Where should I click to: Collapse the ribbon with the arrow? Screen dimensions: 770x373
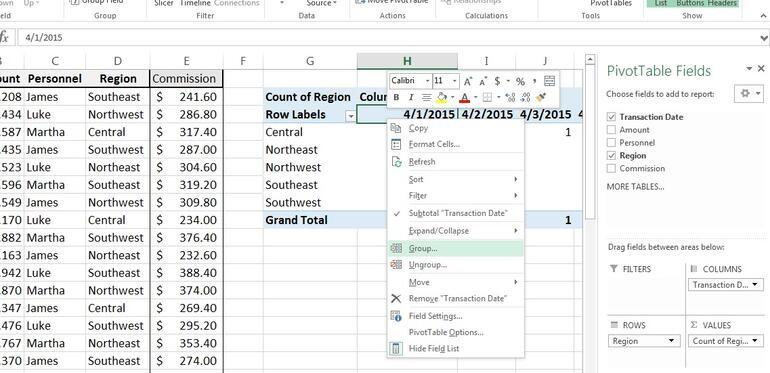pos(763,16)
